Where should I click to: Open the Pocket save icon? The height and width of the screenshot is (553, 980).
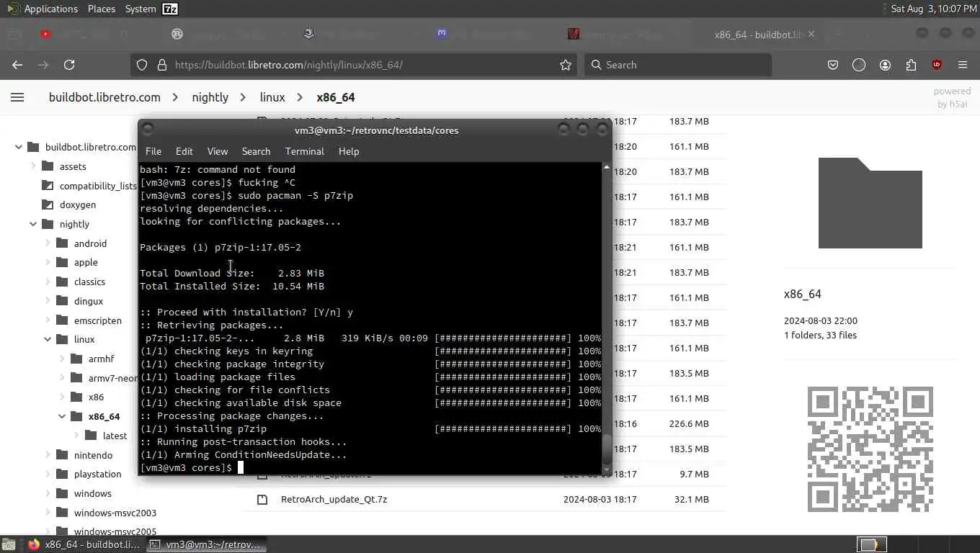[833, 65]
